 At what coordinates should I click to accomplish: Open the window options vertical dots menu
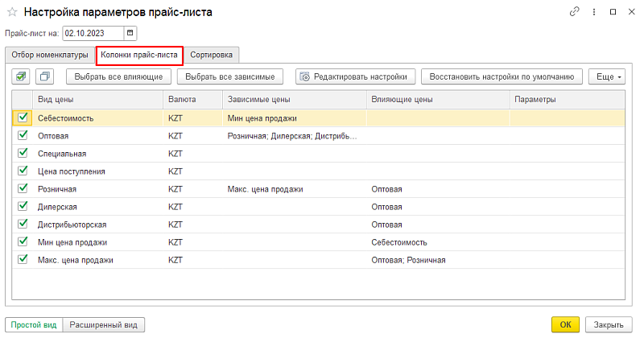point(594,12)
